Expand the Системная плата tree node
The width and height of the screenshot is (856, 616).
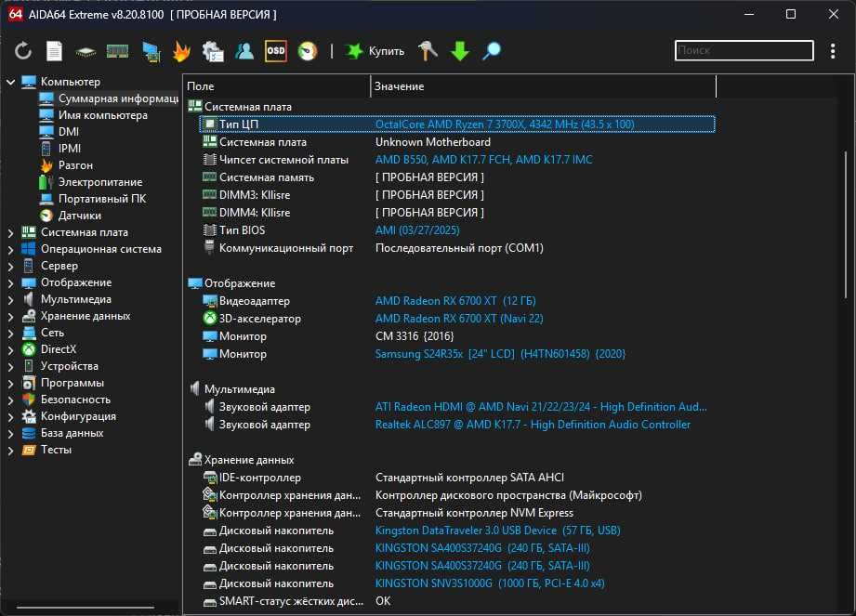(x=10, y=233)
